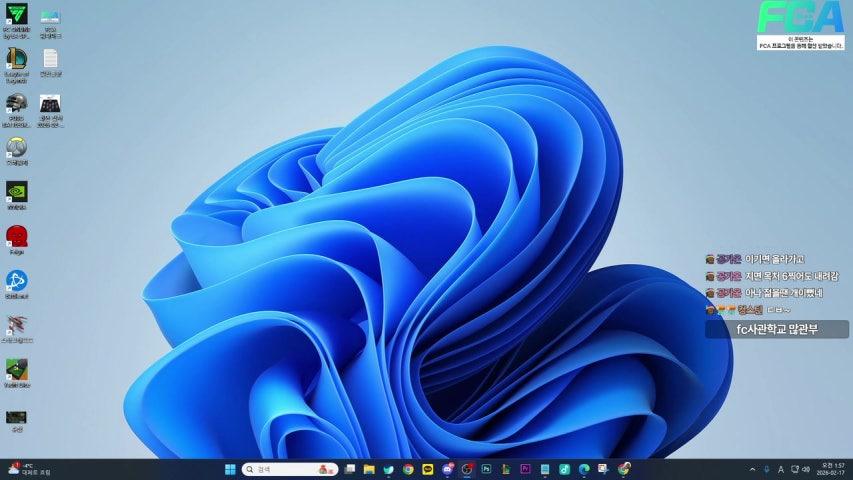Screen dimensions: 853x480
Task: Open the Overwatch desktop shortcut
Action: 17,147
